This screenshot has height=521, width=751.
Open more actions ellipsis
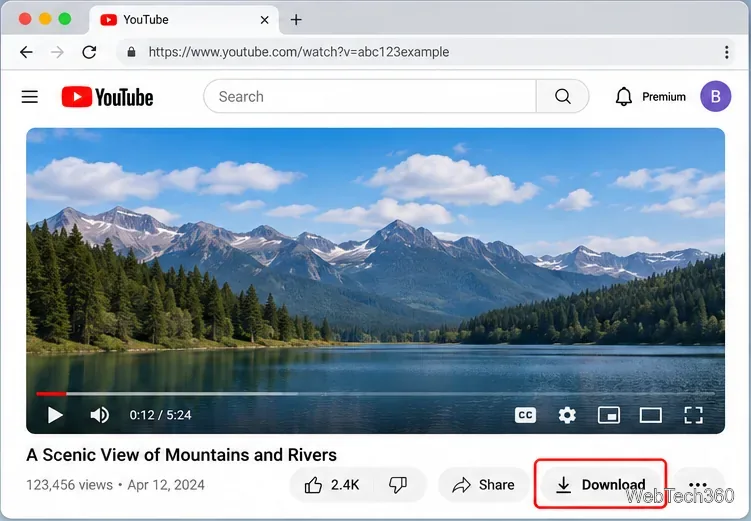pos(698,485)
